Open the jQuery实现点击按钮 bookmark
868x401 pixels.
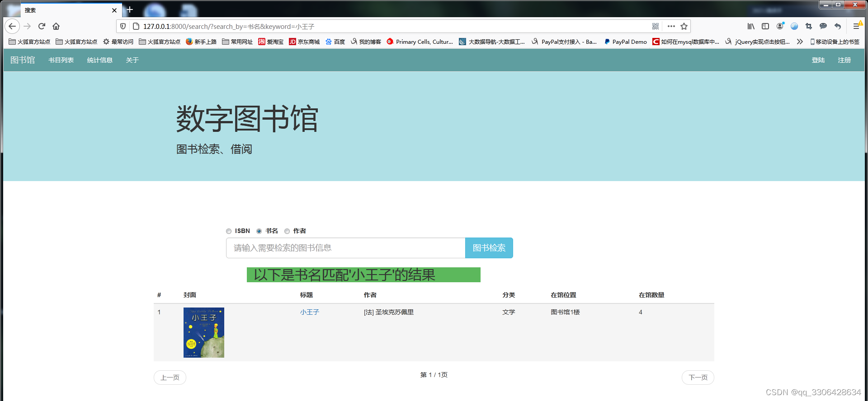click(758, 42)
